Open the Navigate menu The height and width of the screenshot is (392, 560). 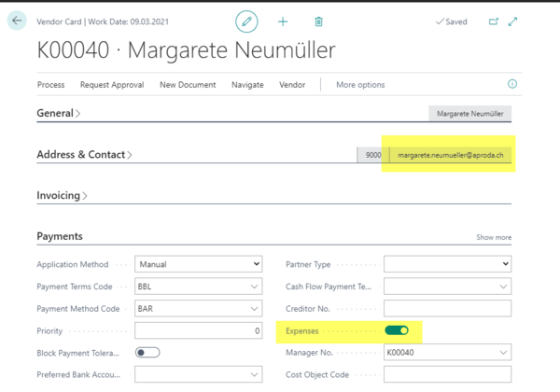[247, 85]
